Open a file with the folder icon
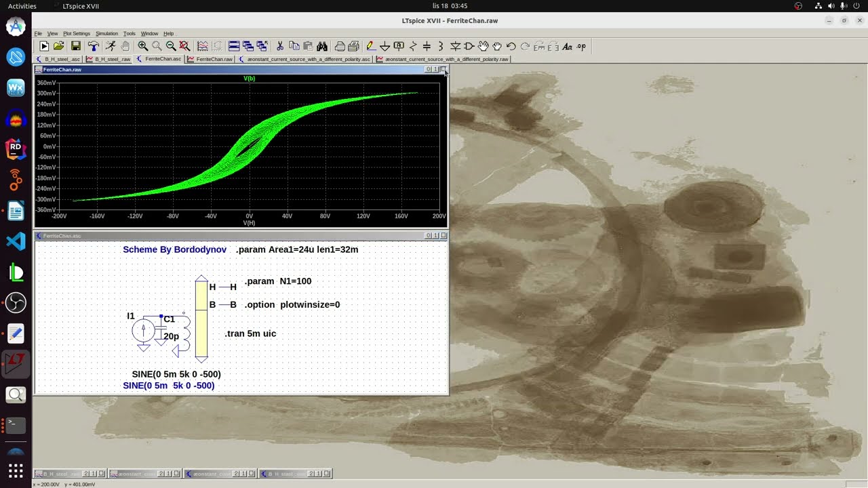 59,46
